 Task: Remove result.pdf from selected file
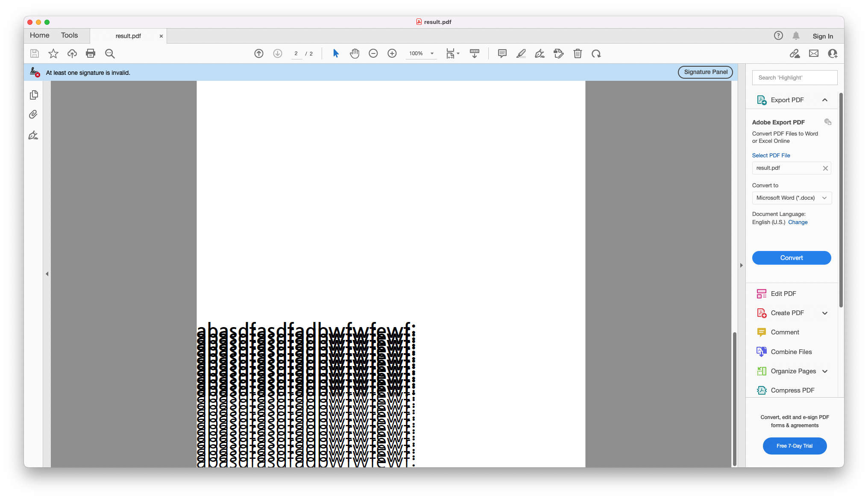coord(825,168)
